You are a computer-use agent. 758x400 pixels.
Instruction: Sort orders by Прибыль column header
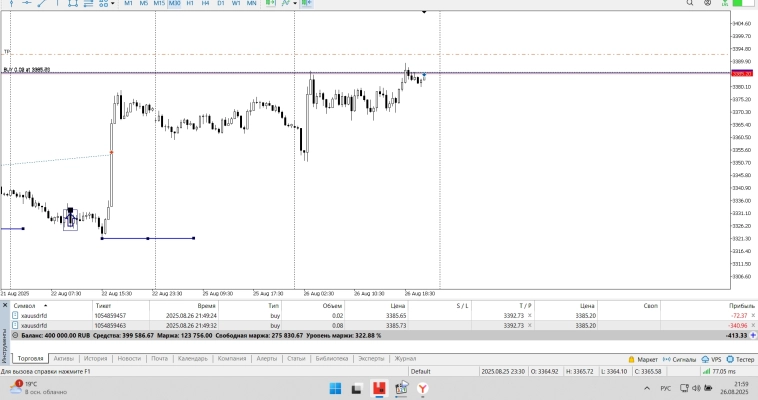tap(741, 304)
